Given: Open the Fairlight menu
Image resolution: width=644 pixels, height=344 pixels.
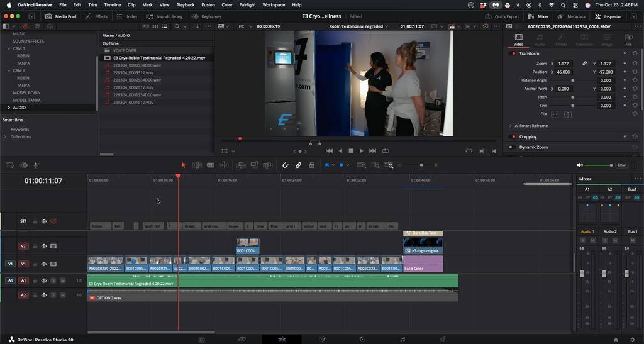Looking at the screenshot, I should (247, 4).
